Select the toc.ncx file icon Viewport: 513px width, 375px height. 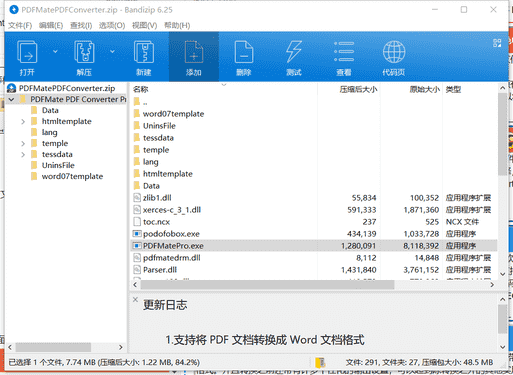coord(137,222)
